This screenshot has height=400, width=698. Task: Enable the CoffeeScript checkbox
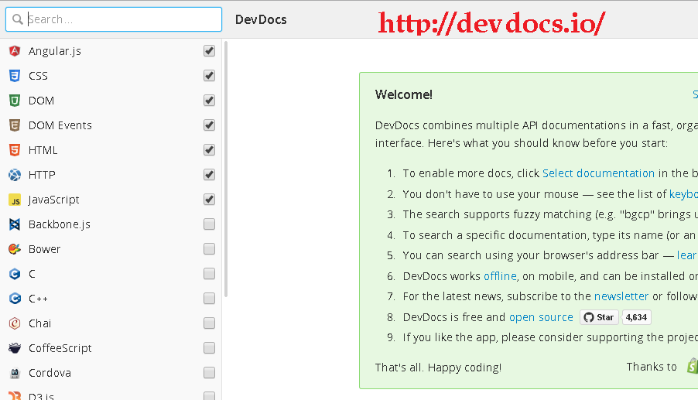pos(209,348)
